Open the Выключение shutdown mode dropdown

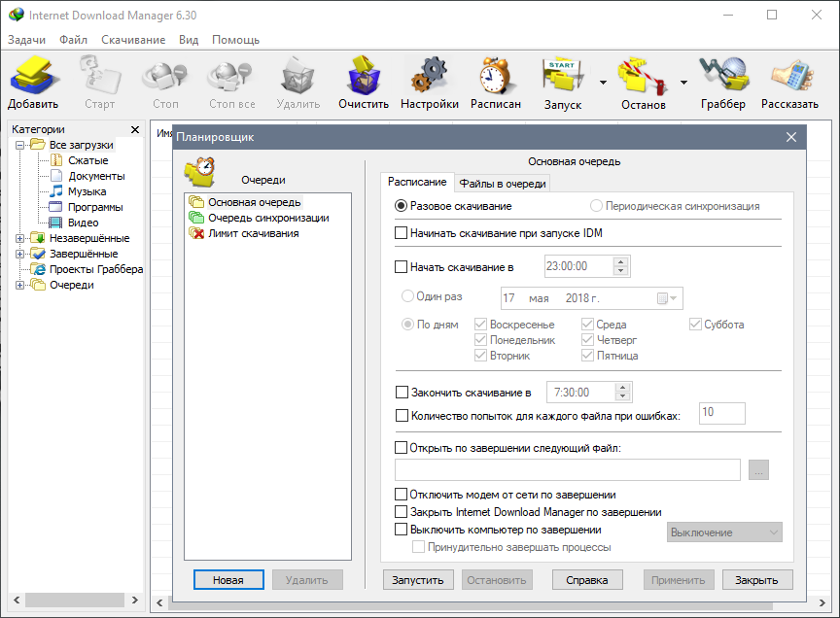[x=724, y=532]
